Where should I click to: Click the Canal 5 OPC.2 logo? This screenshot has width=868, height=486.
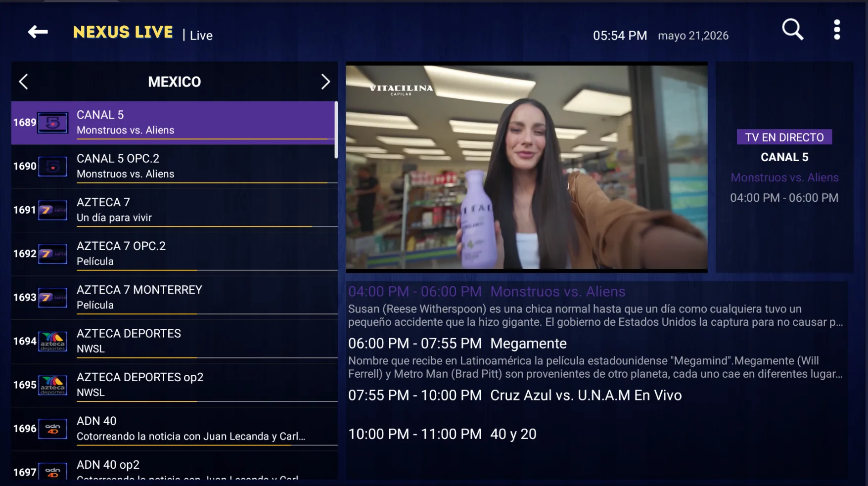[53, 167]
